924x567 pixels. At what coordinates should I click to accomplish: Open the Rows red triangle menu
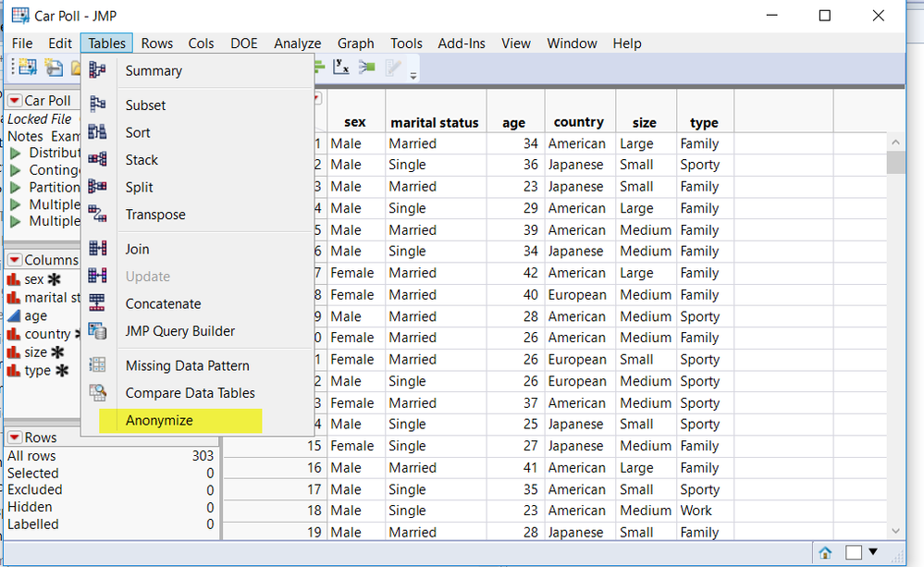15,438
